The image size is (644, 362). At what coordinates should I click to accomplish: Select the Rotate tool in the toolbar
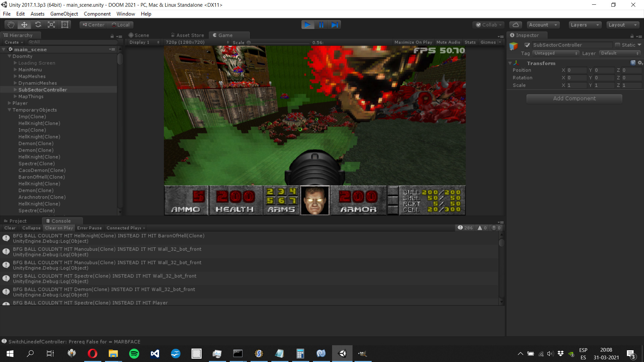tap(38, 25)
